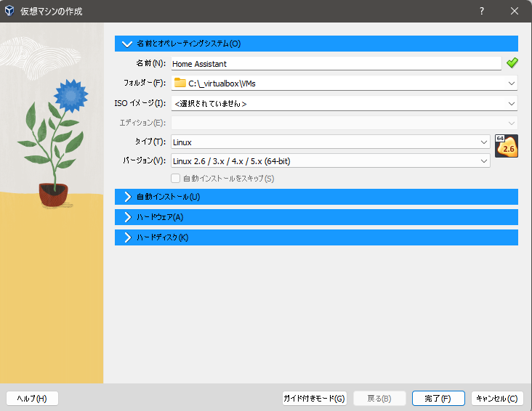
Task: Click the 仮想マシンの作成 window title text
Action: (x=51, y=11)
